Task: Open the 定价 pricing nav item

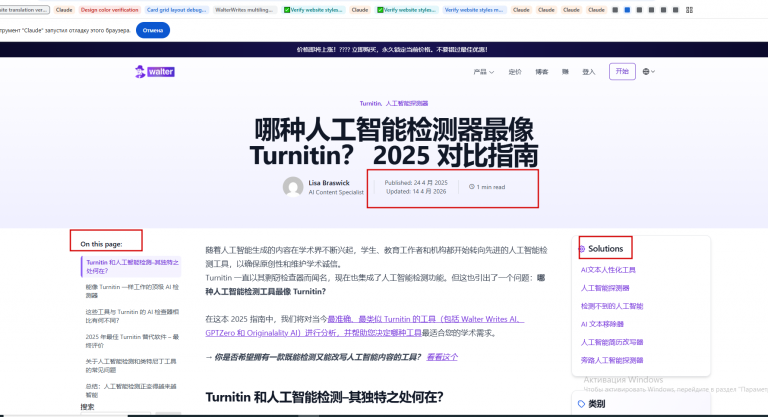Action: click(x=515, y=72)
